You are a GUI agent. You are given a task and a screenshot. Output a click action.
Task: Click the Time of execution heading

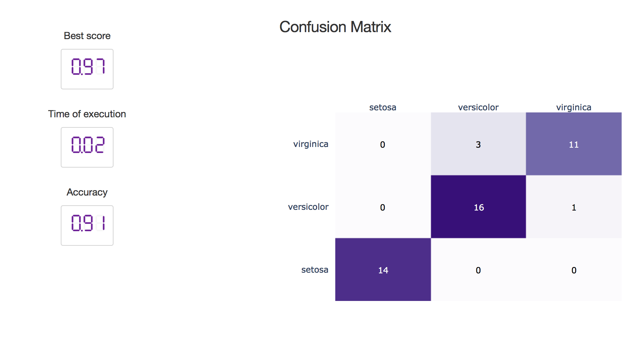[x=87, y=114]
